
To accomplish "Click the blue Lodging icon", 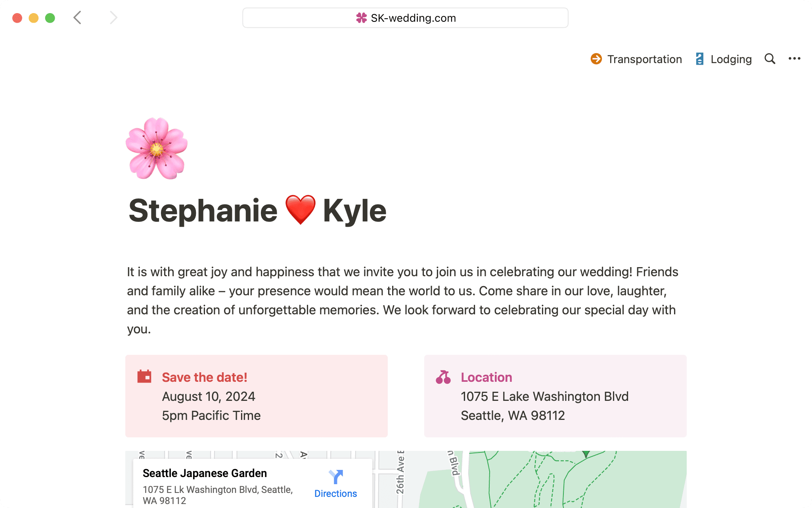I will coord(700,59).
